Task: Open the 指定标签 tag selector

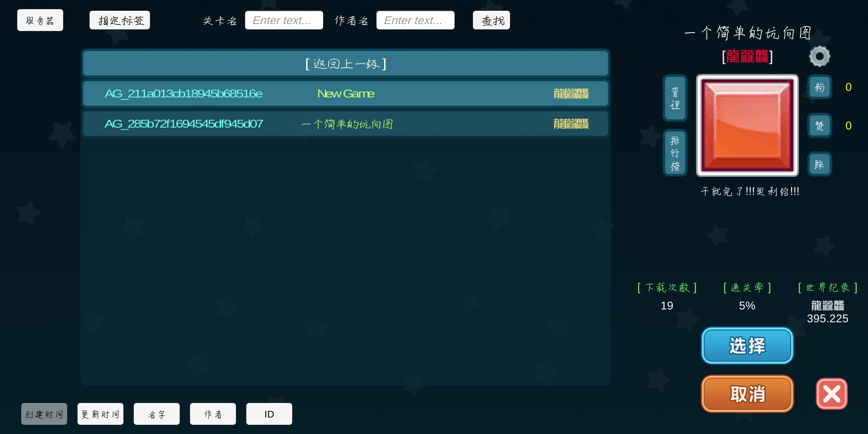Action: [120, 20]
